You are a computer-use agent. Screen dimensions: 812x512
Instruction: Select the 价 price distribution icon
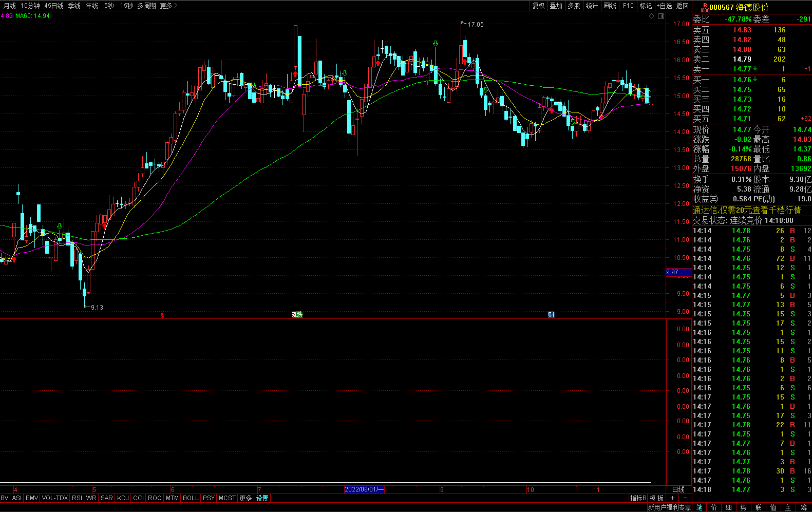(x=714, y=507)
